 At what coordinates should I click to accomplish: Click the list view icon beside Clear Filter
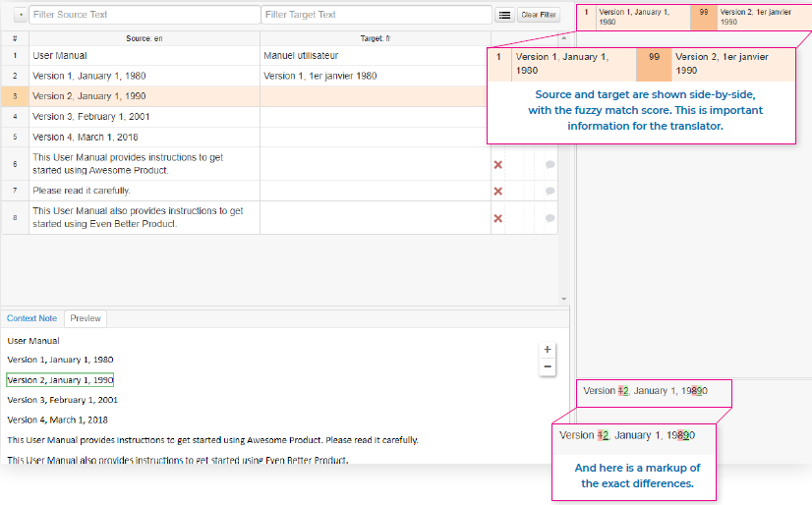tap(504, 16)
